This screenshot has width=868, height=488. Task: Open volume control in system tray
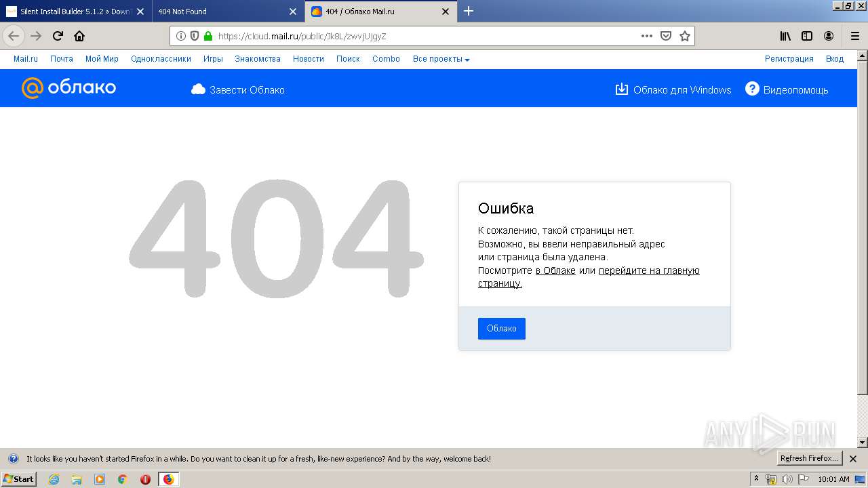[x=787, y=479]
